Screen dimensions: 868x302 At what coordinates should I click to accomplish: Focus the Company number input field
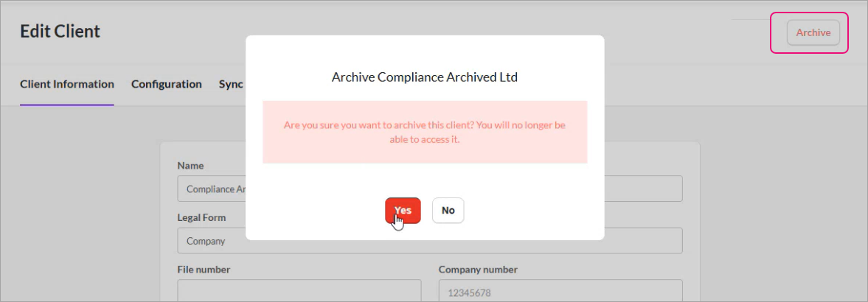click(560, 292)
